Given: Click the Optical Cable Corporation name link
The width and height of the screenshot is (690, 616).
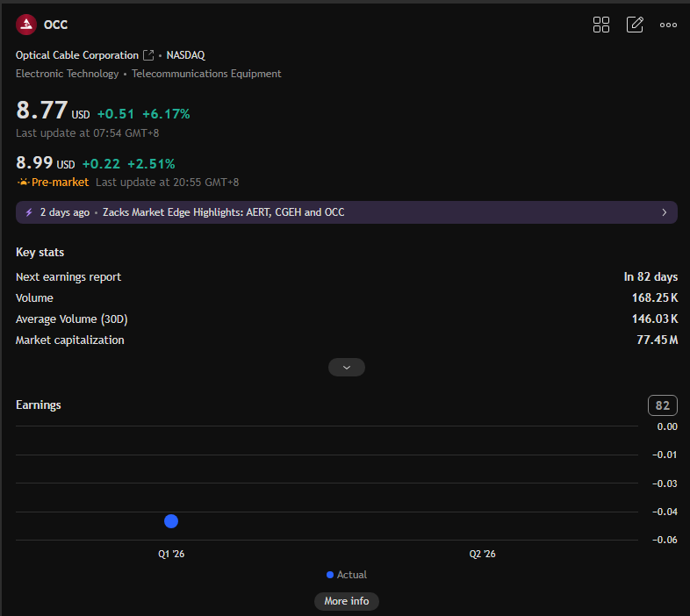Looking at the screenshot, I should click(x=77, y=55).
